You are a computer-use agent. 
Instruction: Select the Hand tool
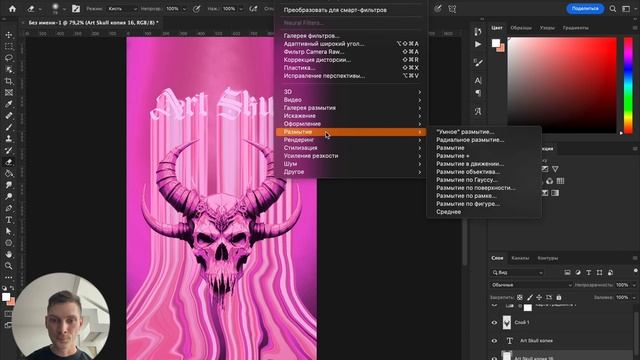(9, 254)
